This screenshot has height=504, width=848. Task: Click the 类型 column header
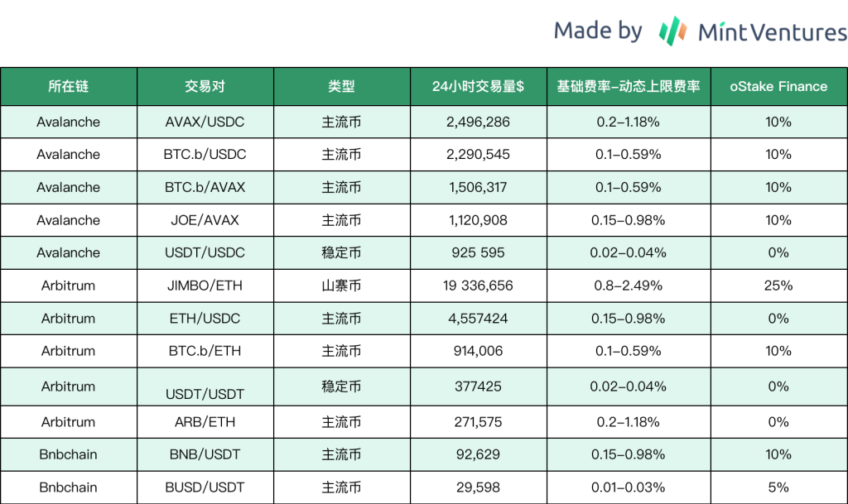(341, 86)
